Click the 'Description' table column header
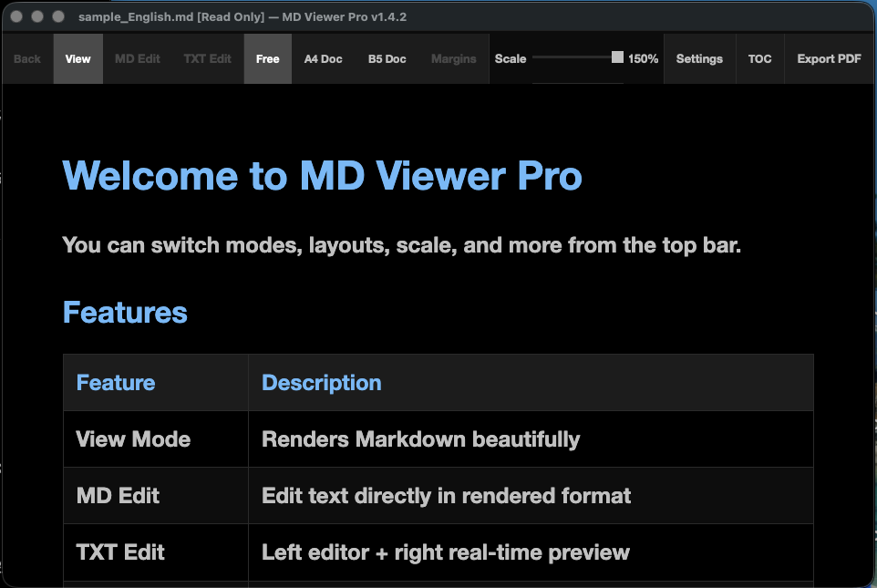The image size is (877, 588). (x=531, y=383)
